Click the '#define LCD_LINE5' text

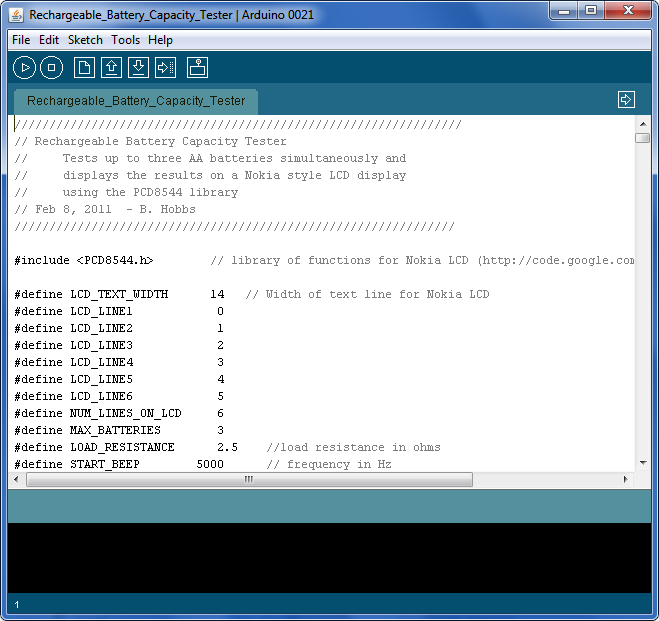tap(74, 379)
